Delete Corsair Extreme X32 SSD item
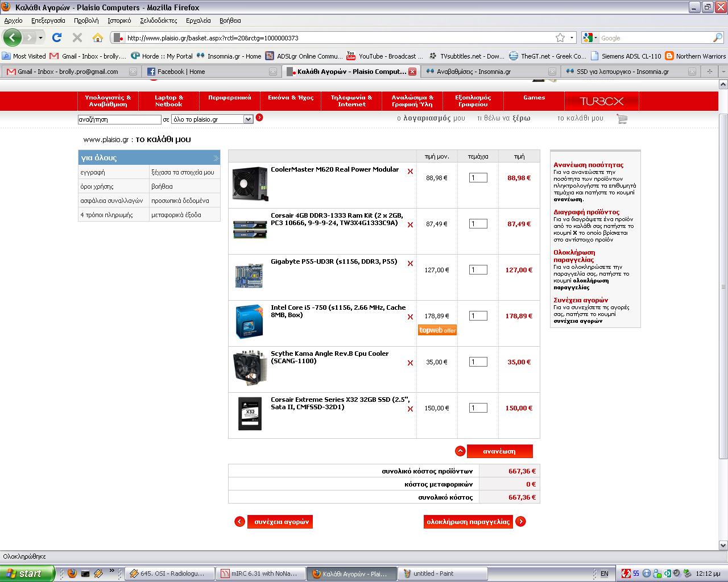 coord(410,409)
